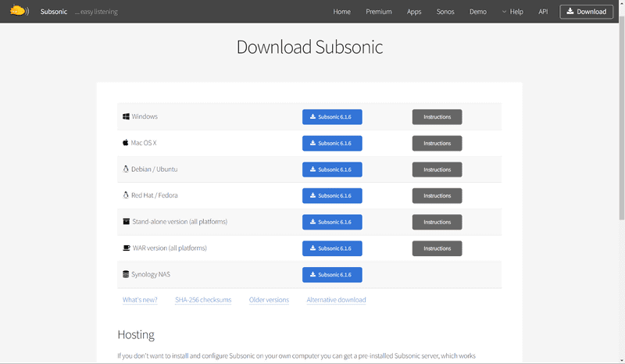Download Subsonic 6.1.6 for Red Hat / Fedora
This screenshot has height=364, width=625.
coord(332,196)
